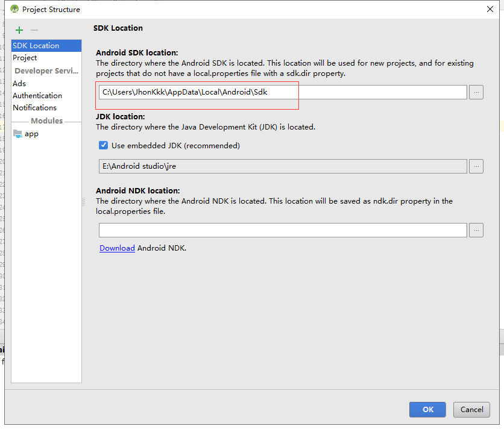
Task: Click the minus remove module icon
Action: coord(34,30)
